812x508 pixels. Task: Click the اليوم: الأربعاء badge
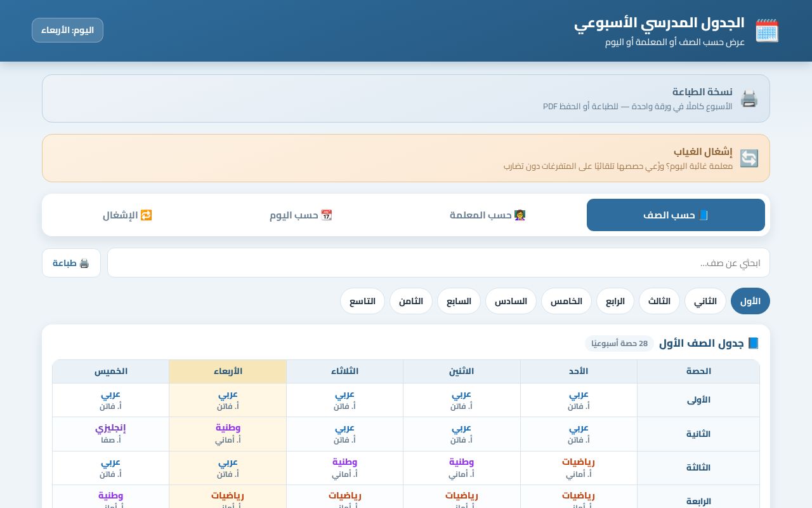pos(67,30)
